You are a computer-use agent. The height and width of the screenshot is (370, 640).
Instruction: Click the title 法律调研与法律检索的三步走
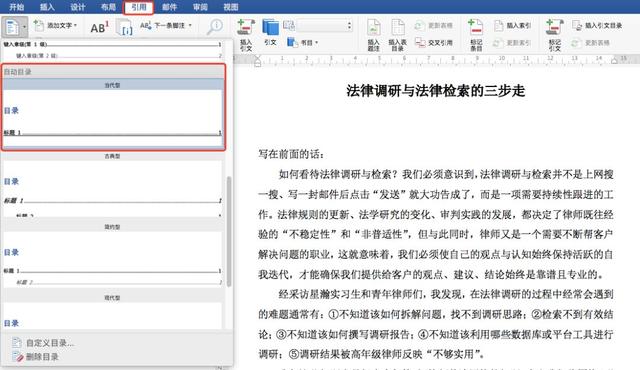click(x=436, y=91)
